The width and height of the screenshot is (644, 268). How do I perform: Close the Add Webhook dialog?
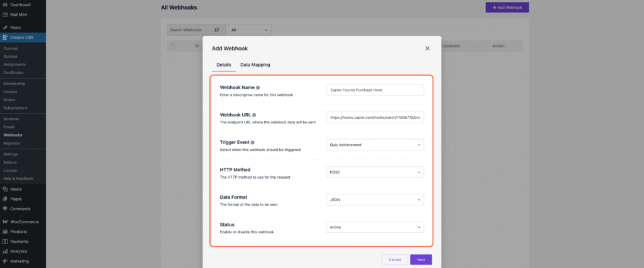pos(427,48)
